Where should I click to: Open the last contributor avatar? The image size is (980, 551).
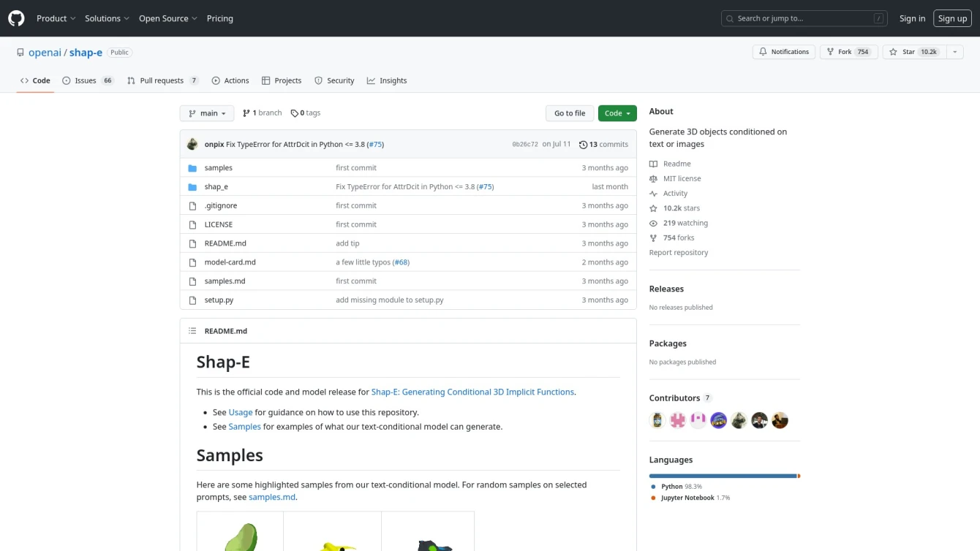pyautogui.click(x=780, y=421)
